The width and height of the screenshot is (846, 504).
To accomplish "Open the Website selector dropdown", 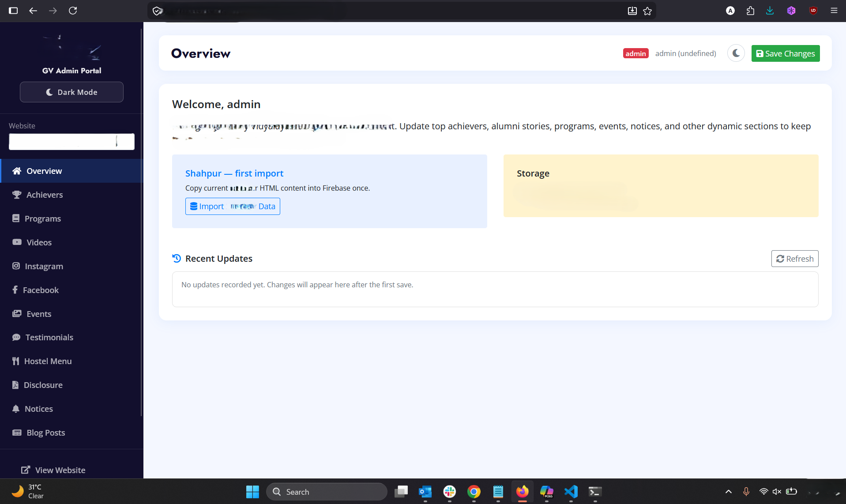I will point(71,142).
